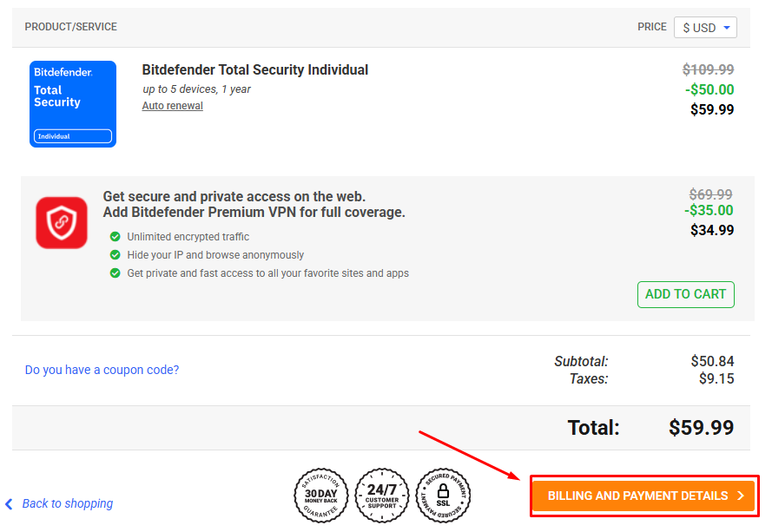Image resolution: width=772 pixels, height=532 pixels.
Task: Click the Premium VPN offer headline
Action: tap(254, 205)
